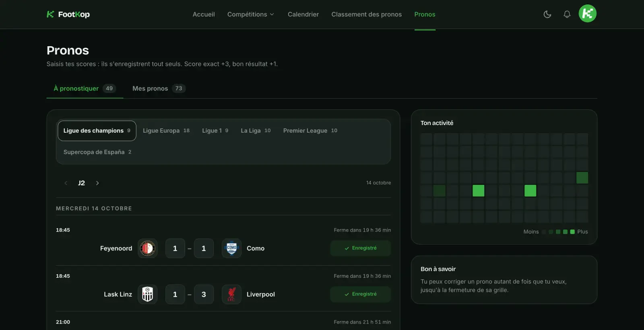This screenshot has width=644, height=330.
Task: Click the Liverpool club crest
Action: pos(231,294)
